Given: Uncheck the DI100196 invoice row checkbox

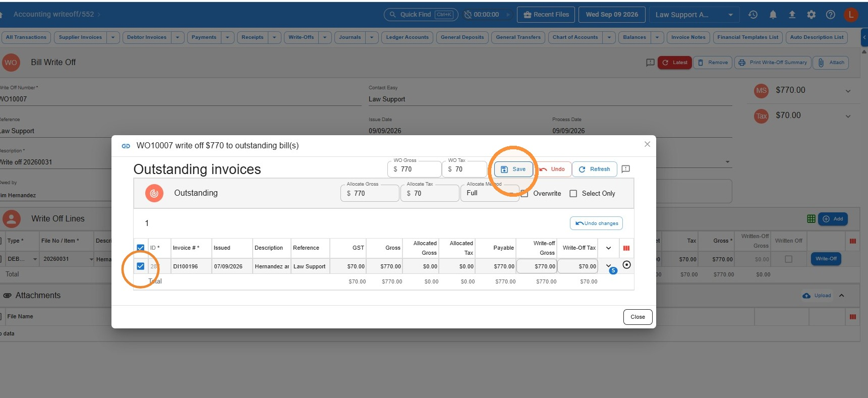Looking at the screenshot, I should click(141, 266).
